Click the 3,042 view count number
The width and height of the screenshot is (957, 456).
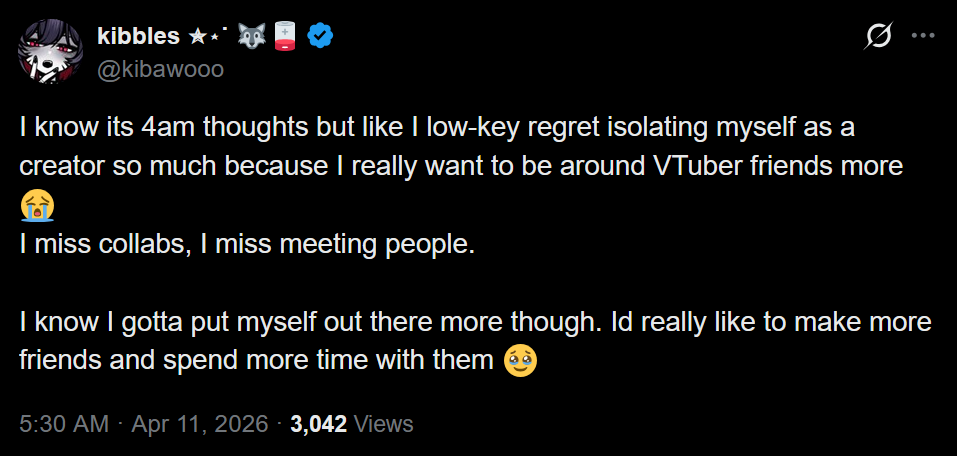(319, 424)
